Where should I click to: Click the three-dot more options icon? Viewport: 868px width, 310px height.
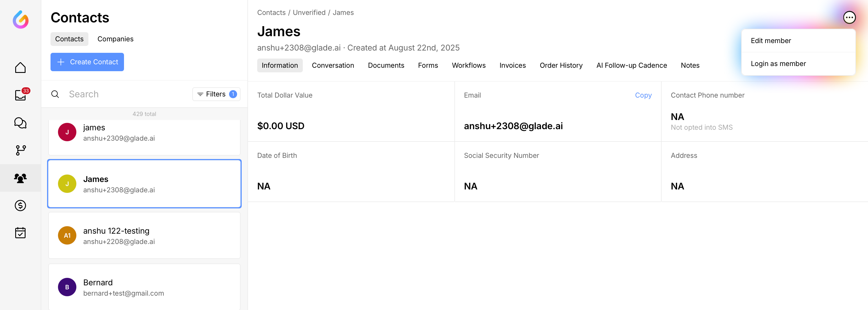(x=849, y=17)
